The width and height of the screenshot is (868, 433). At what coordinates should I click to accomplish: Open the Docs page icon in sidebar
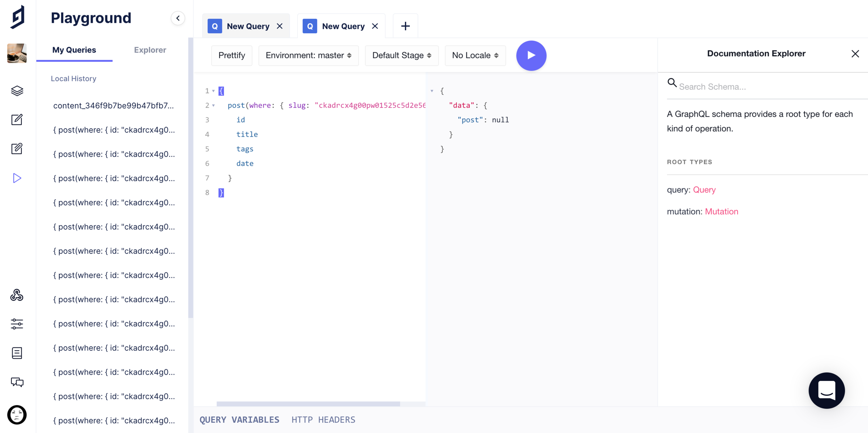pyautogui.click(x=17, y=353)
